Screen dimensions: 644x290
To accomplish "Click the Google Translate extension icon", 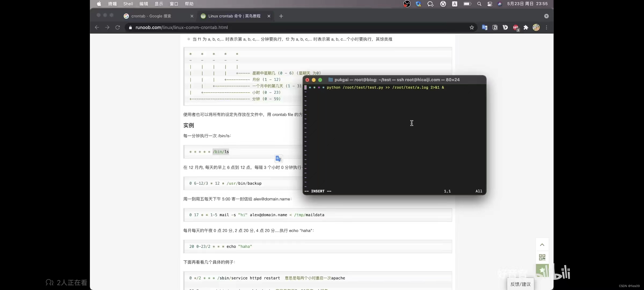I will [485, 27].
